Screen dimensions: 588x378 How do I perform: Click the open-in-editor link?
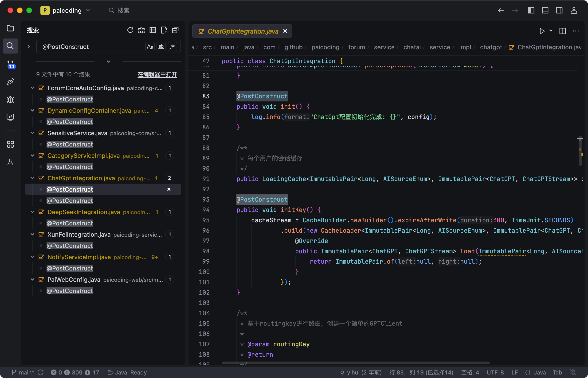tap(157, 74)
